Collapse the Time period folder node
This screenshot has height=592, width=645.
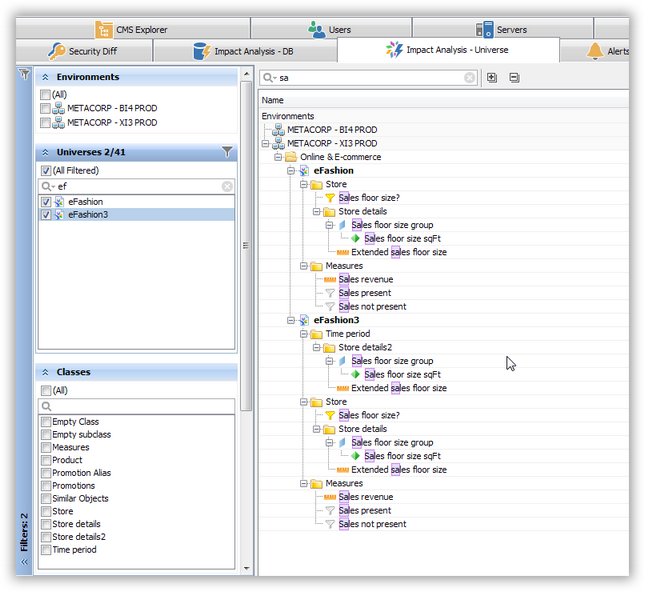click(304, 334)
